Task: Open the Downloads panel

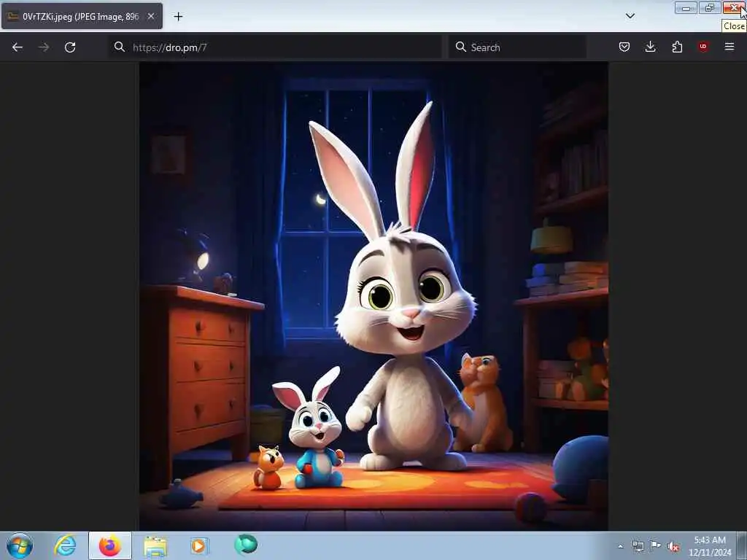Action: pyautogui.click(x=650, y=47)
